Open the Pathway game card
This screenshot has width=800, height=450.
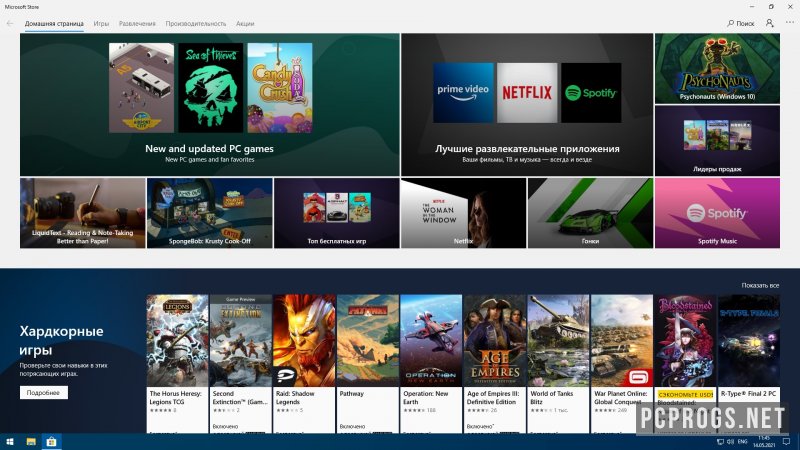pos(368,364)
